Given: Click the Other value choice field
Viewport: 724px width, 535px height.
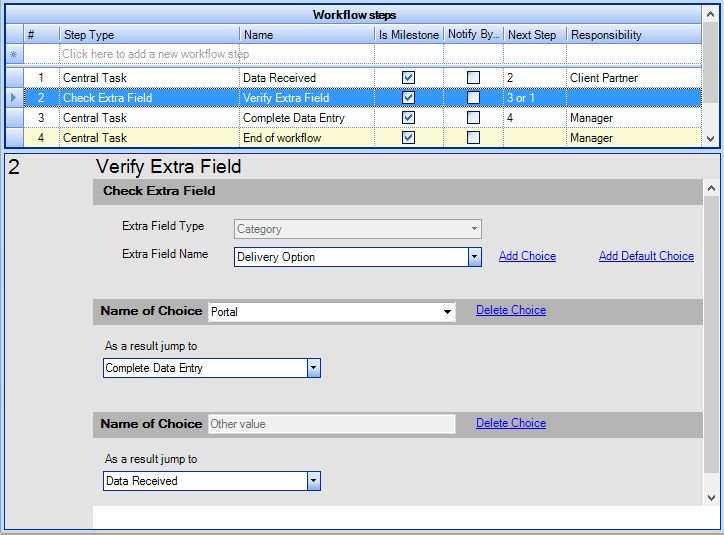Looking at the screenshot, I should pos(332,424).
